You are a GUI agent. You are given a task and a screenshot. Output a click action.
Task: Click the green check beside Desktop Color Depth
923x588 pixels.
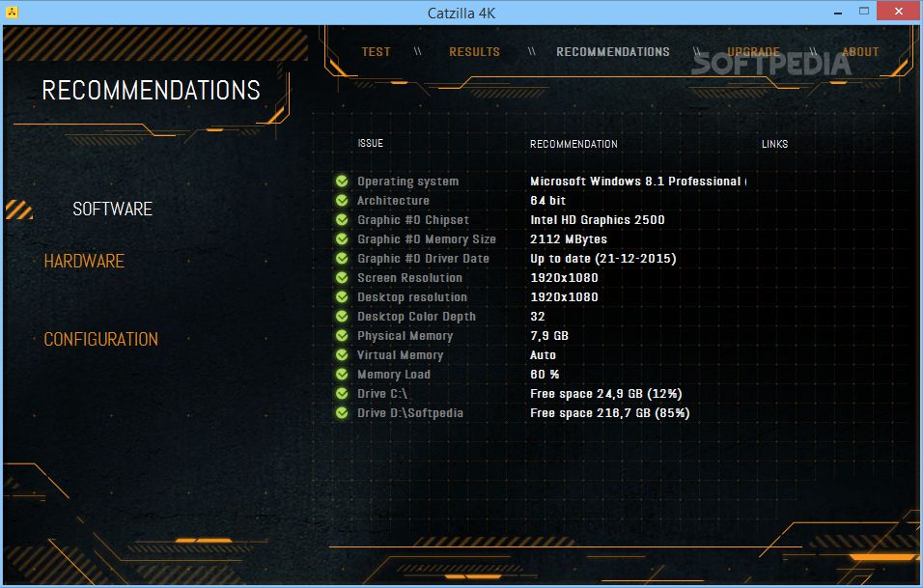[342, 316]
